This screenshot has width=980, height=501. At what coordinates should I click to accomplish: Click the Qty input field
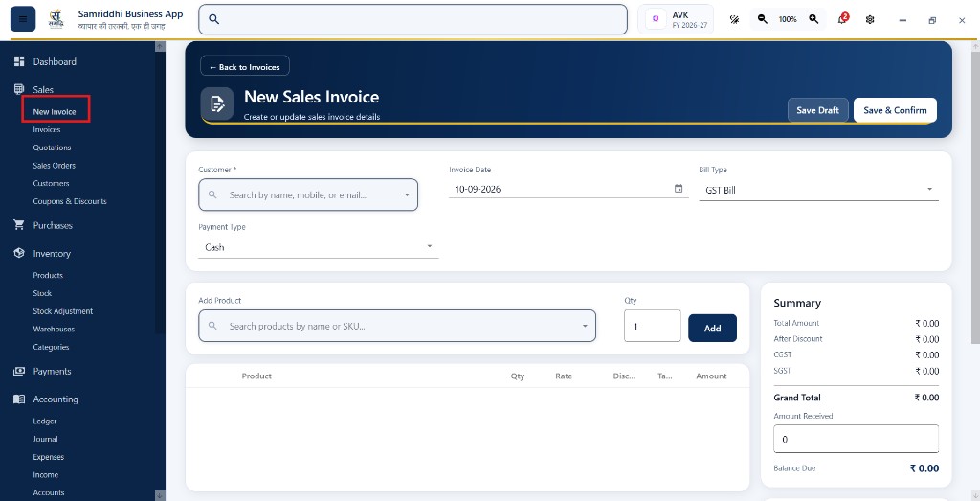653,326
